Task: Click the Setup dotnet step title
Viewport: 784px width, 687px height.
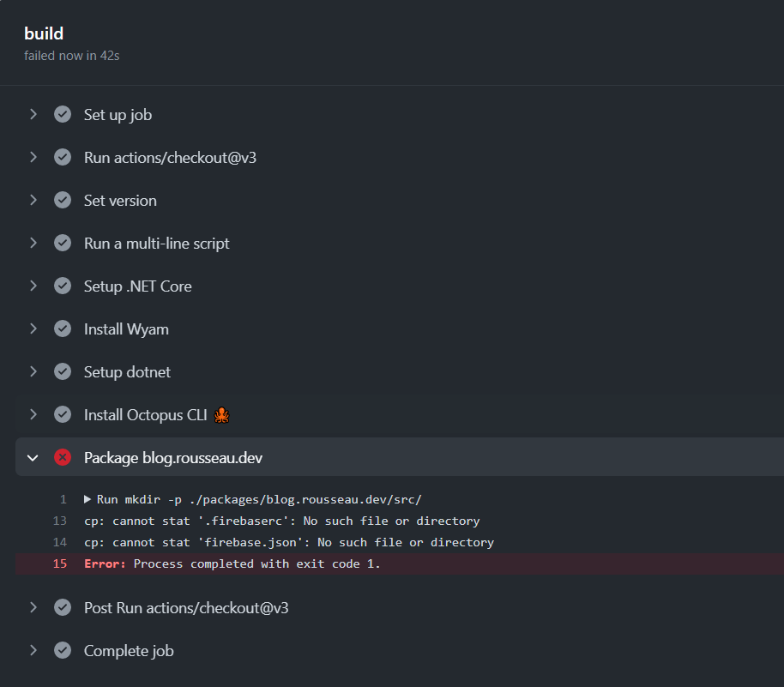Action: [127, 372]
